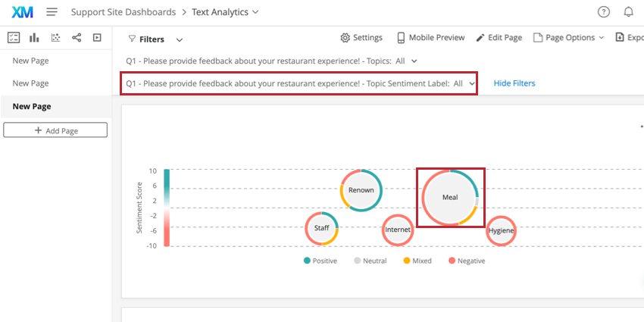
Task: Click the play preview icon in sidebar
Action: click(x=97, y=38)
